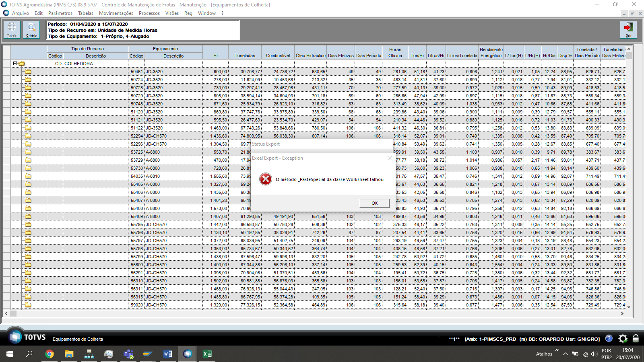
Task: Select the equipment code cell 56310
Action: [136, 281]
